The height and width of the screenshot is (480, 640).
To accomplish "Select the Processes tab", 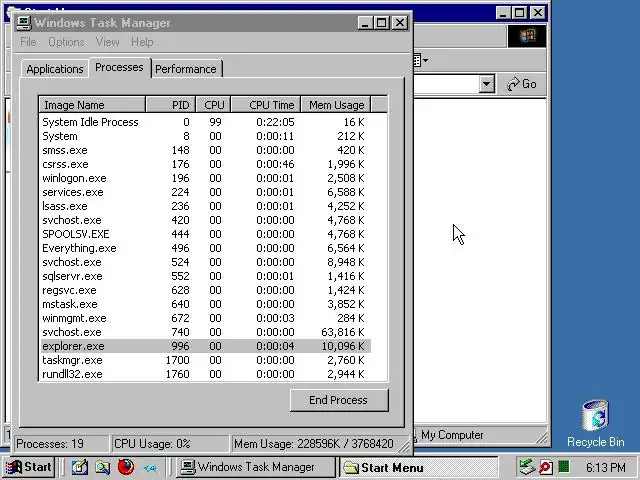I will click(x=119, y=67).
